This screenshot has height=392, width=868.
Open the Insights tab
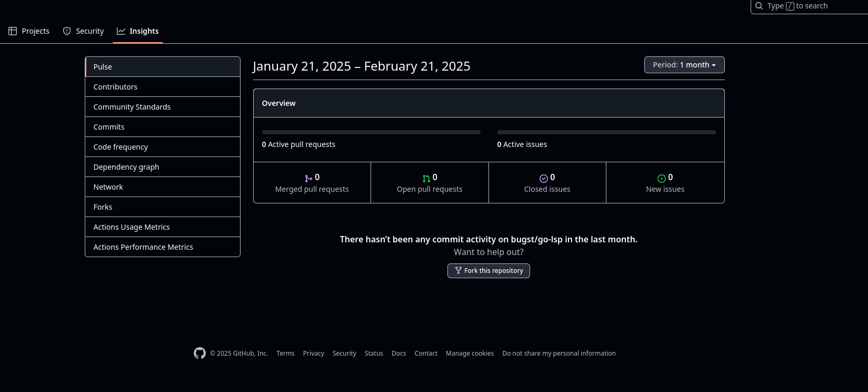[x=138, y=31]
